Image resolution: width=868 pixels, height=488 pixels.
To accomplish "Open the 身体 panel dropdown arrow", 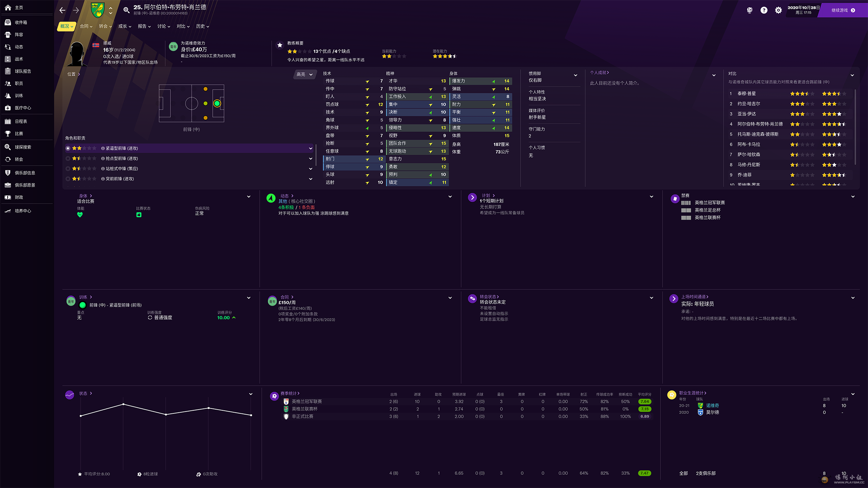I will [x=249, y=197].
